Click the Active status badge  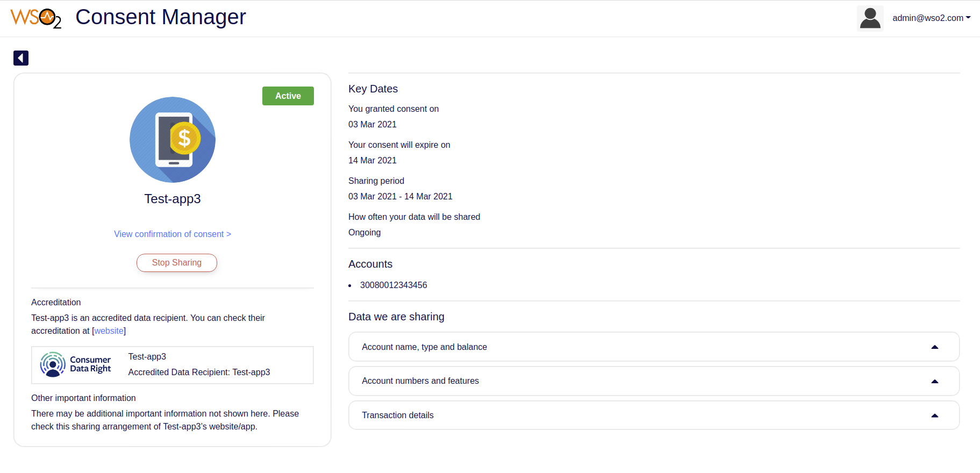point(288,96)
